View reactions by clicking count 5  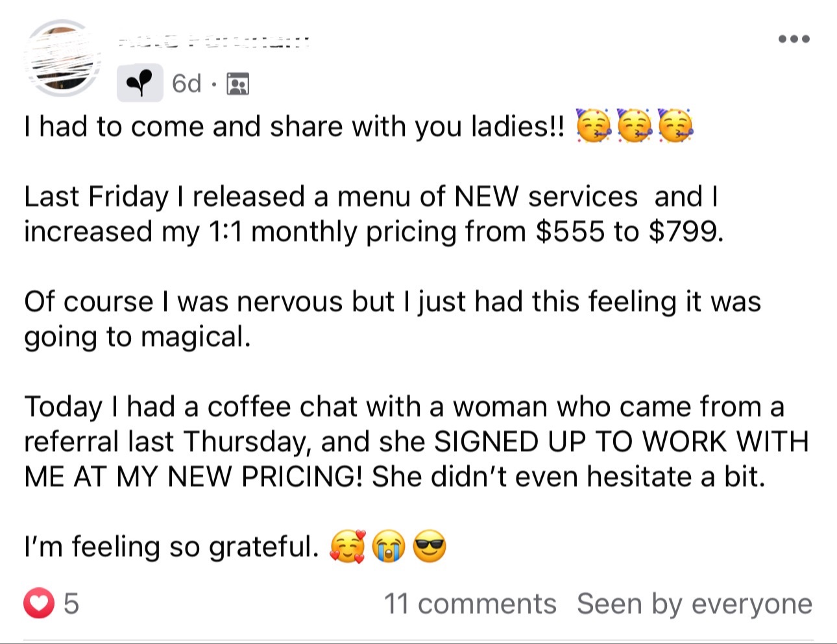click(x=71, y=604)
